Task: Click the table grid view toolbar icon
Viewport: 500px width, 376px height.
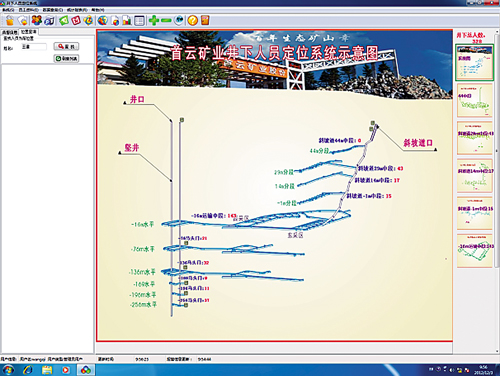Action: click(139, 21)
